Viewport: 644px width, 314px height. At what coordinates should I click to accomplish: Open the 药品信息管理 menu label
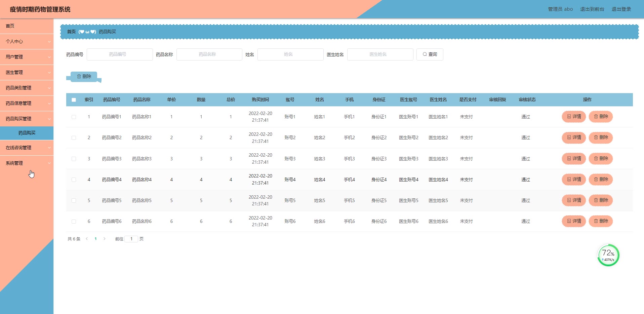pyautogui.click(x=18, y=104)
